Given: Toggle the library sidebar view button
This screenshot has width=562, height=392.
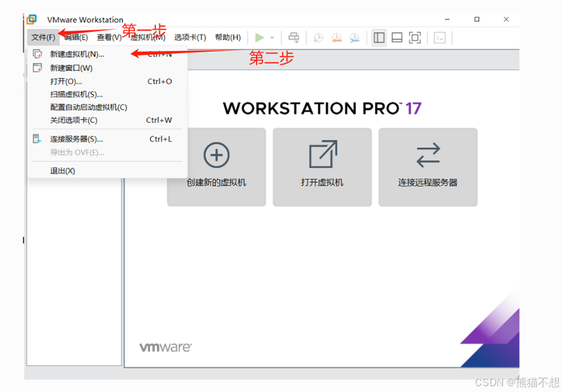Looking at the screenshot, I should coord(379,38).
